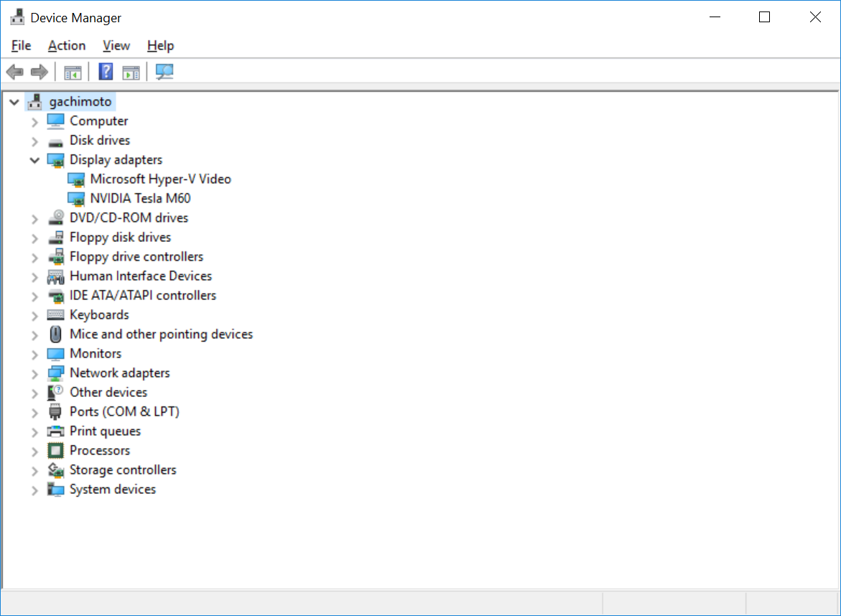This screenshot has height=616, width=841.
Task: Collapse the gachimoto root node
Action: pos(14,102)
